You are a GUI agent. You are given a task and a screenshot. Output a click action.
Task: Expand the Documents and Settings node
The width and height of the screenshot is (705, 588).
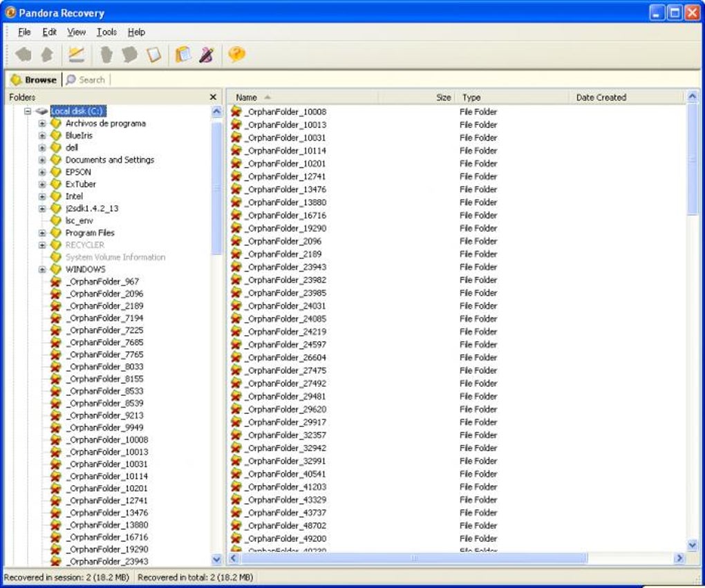[41, 160]
